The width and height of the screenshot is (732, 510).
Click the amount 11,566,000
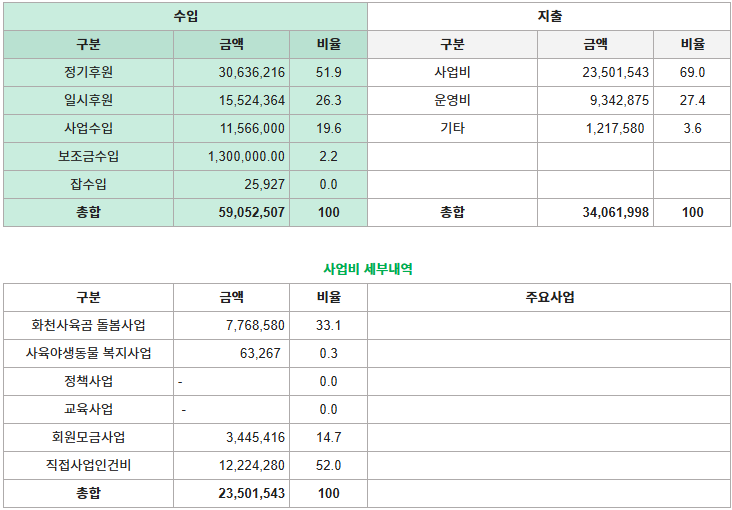252,128
